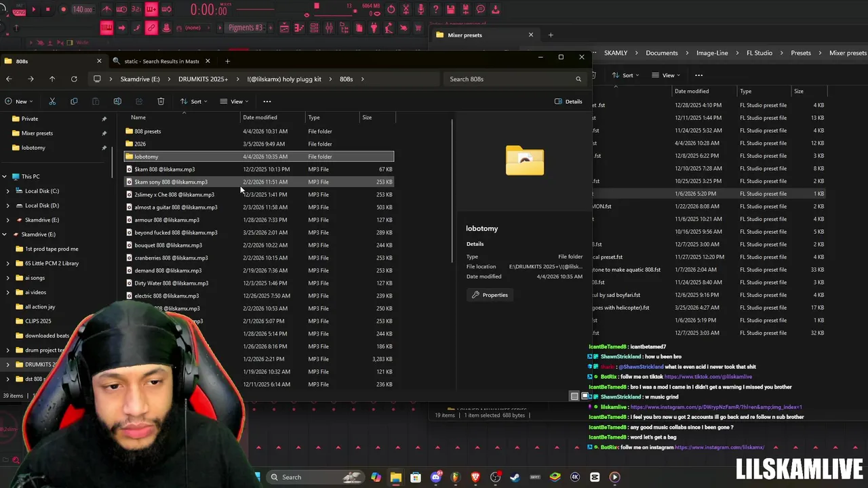Select $kam sony 808 @lilskamx.mp3 file
The image size is (868, 488).
[259, 182]
